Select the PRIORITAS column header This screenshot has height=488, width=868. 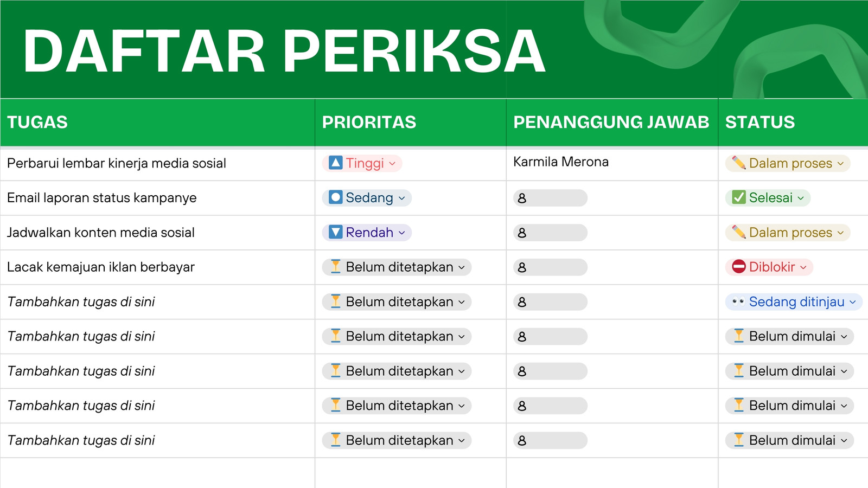point(369,122)
